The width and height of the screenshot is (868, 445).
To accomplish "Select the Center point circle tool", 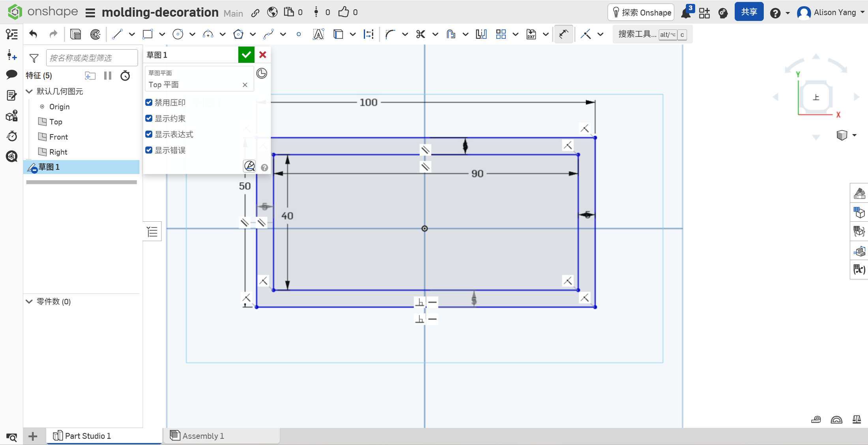I will [x=178, y=34].
